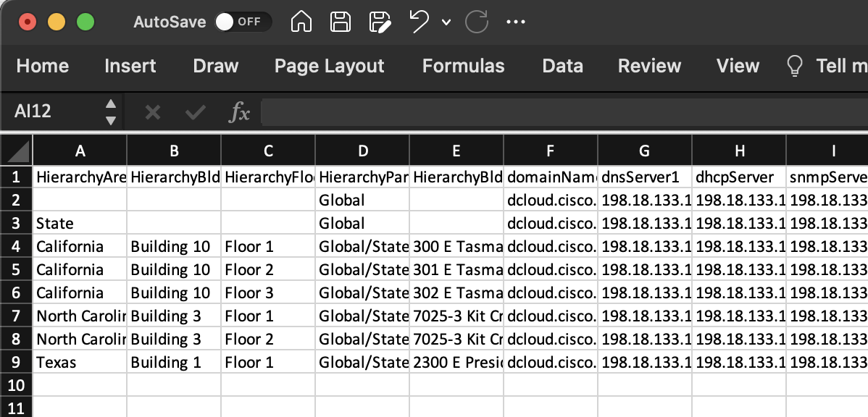868x417 pixels.
Task: Click the Undo arrow icon
Action: coord(419,22)
